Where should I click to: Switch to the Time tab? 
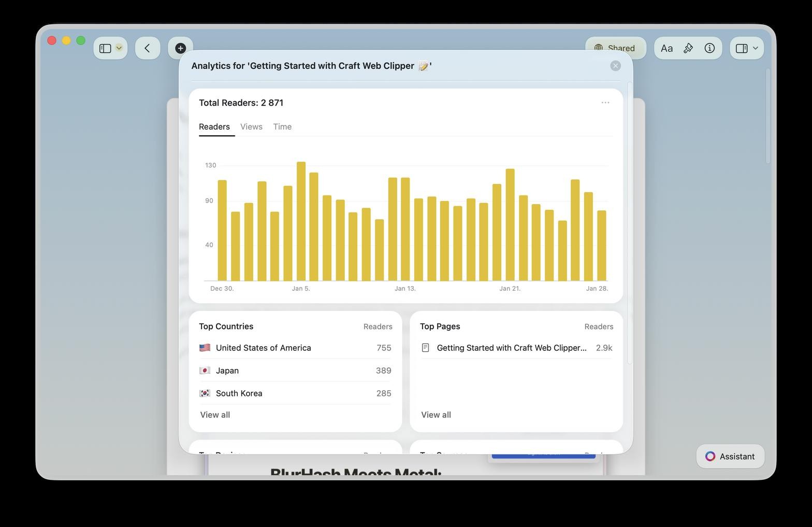[282, 126]
